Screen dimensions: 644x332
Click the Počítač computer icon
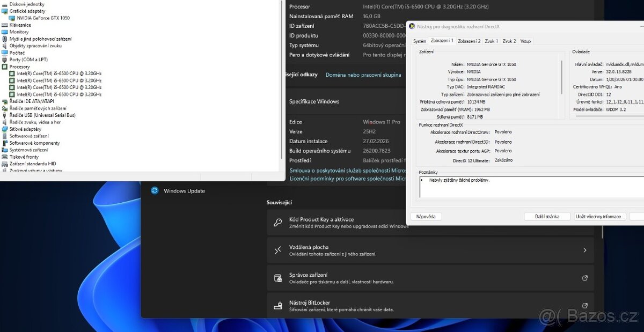coord(5,53)
